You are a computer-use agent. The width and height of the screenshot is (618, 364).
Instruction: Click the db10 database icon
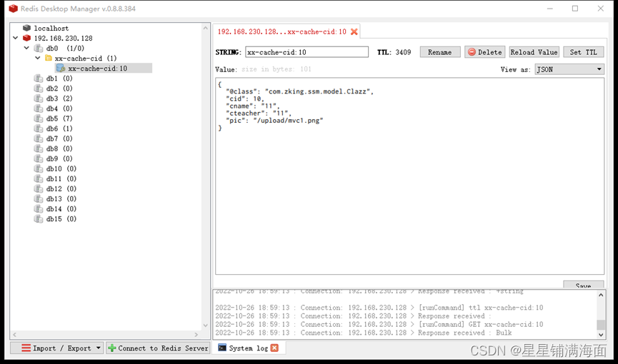coord(39,168)
